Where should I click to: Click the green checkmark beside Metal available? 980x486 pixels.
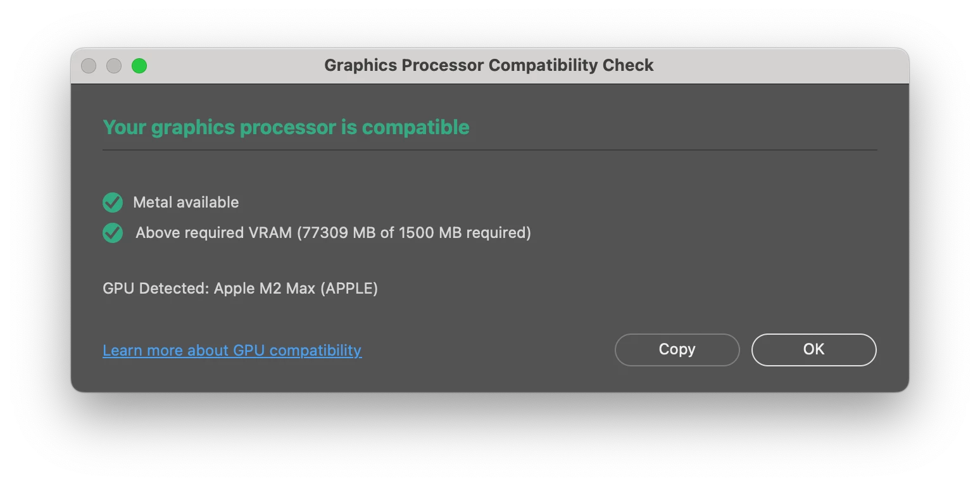pos(113,202)
